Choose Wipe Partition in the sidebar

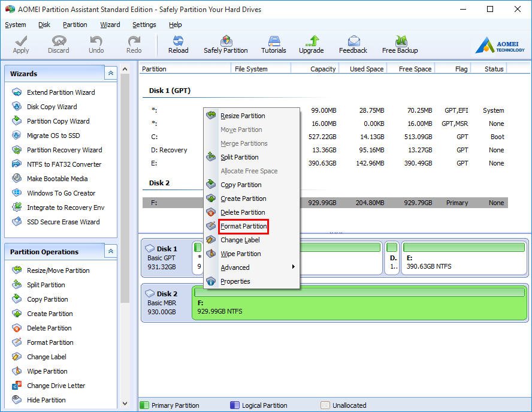coord(40,371)
